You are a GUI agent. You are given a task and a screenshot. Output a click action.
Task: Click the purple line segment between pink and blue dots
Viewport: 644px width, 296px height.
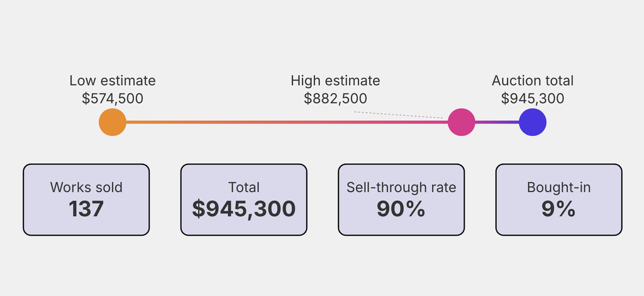pyautogui.click(x=497, y=122)
